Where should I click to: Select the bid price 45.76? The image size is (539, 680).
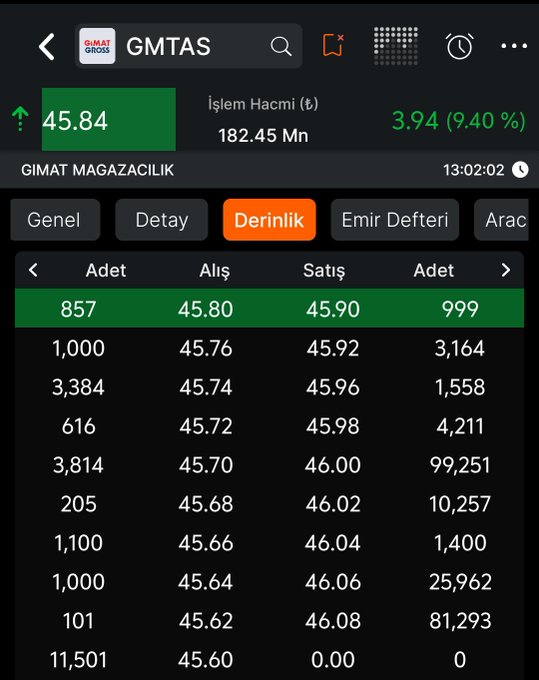pyautogui.click(x=206, y=348)
